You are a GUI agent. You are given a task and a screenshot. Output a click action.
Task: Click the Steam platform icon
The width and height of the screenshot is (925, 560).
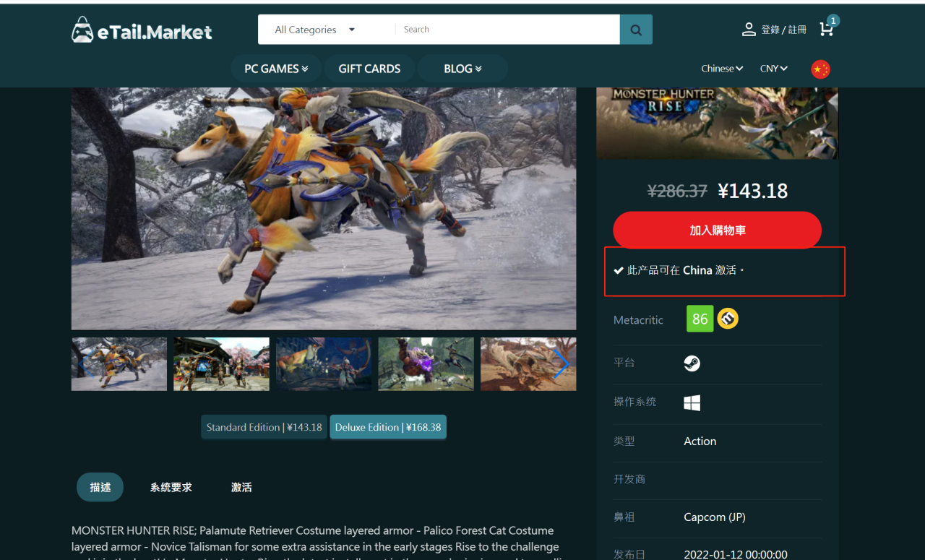[x=692, y=363]
